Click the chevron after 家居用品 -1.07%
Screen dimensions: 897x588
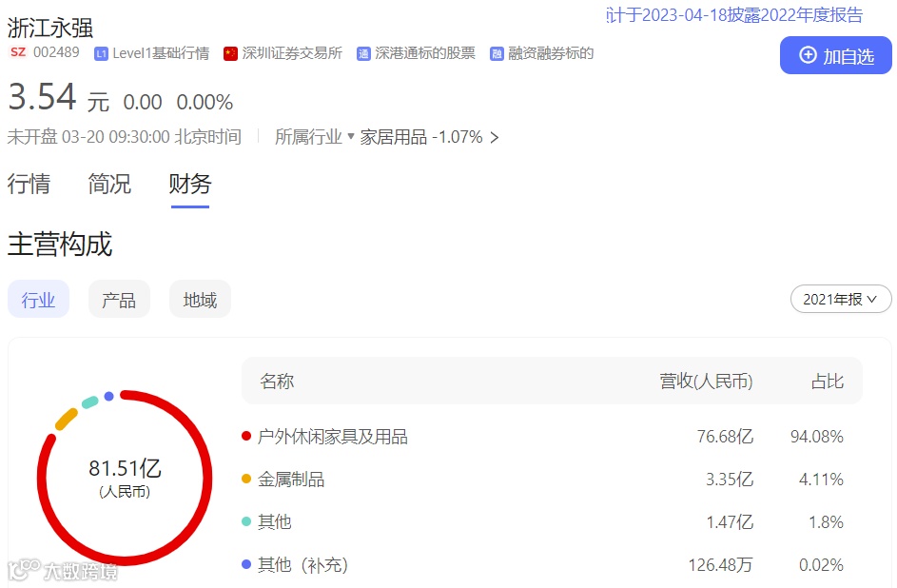click(495, 138)
